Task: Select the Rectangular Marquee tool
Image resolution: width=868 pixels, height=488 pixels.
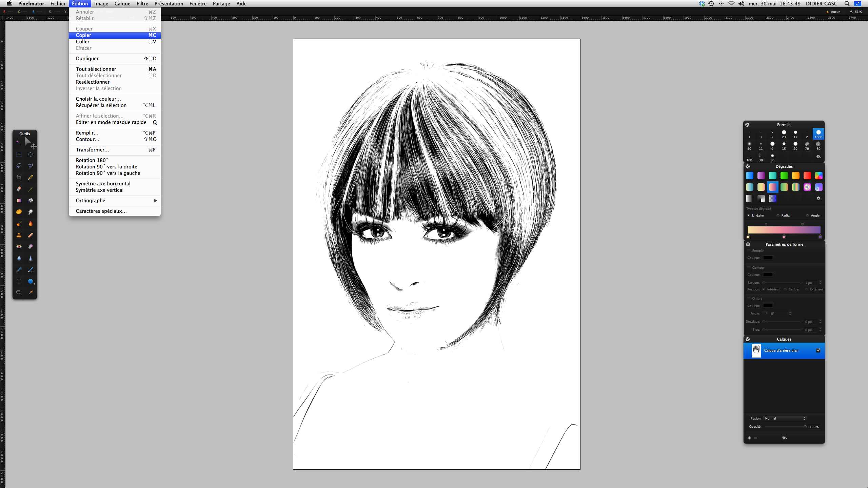Action: pyautogui.click(x=19, y=155)
